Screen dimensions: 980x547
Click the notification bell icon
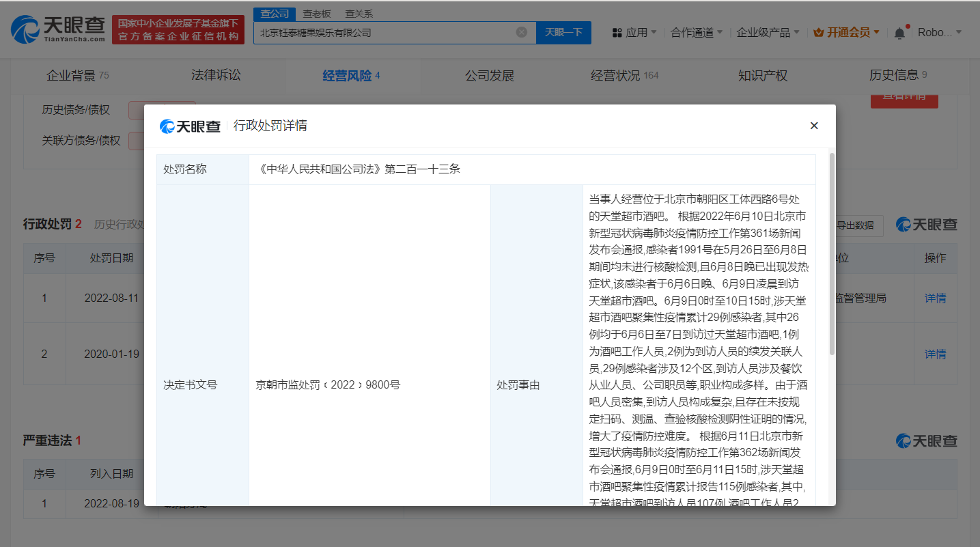[899, 31]
